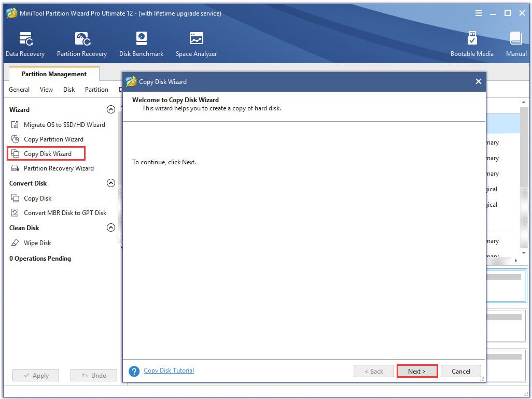Open Space Analyzer
This screenshot has width=532, height=399.
[x=196, y=45]
